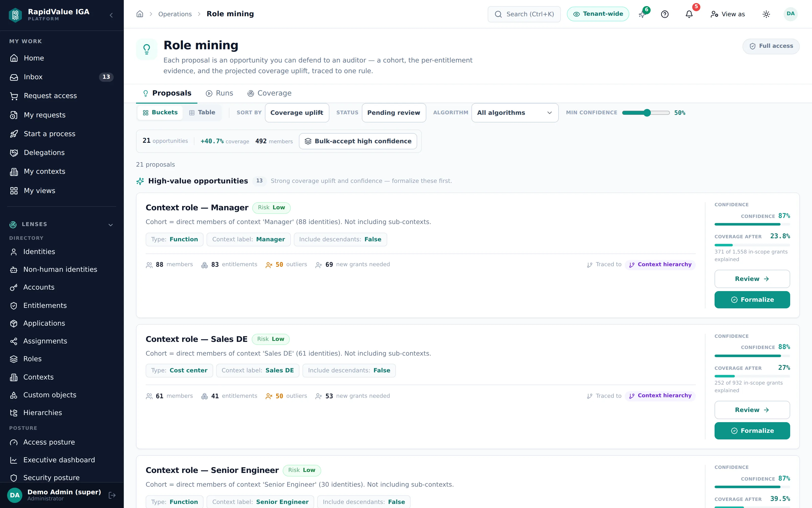Open Context hierarchy trace for Sales DE
Image resolution: width=812 pixels, height=508 pixels.
660,395
